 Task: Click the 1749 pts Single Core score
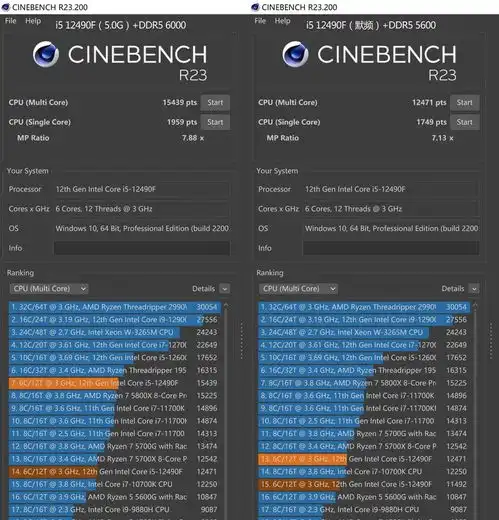pos(431,122)
